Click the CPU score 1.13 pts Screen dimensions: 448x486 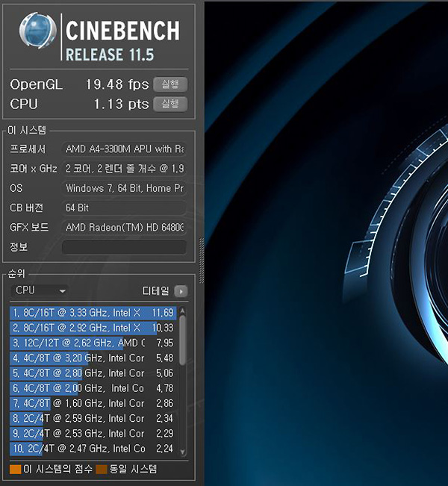tap(121, 105)
